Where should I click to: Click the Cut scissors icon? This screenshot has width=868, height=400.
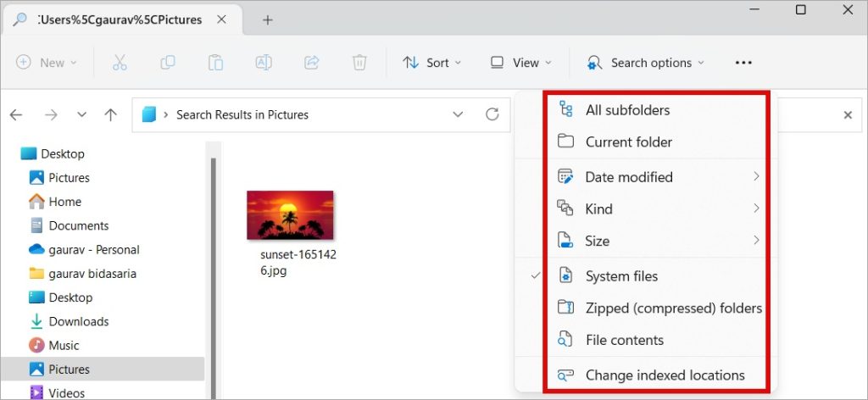point(120,63)
